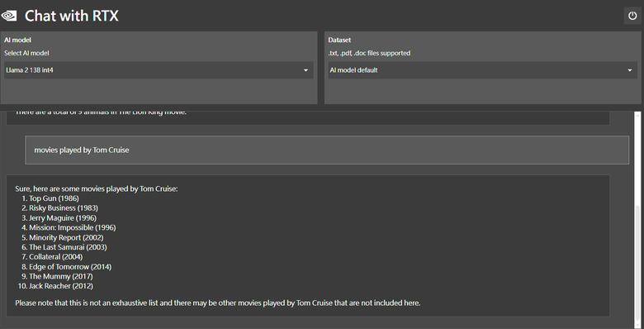Image resolution: width=644 pixels, height=329 pixels.
Task: Click the Dataset panel label
Action: point(339,40)
